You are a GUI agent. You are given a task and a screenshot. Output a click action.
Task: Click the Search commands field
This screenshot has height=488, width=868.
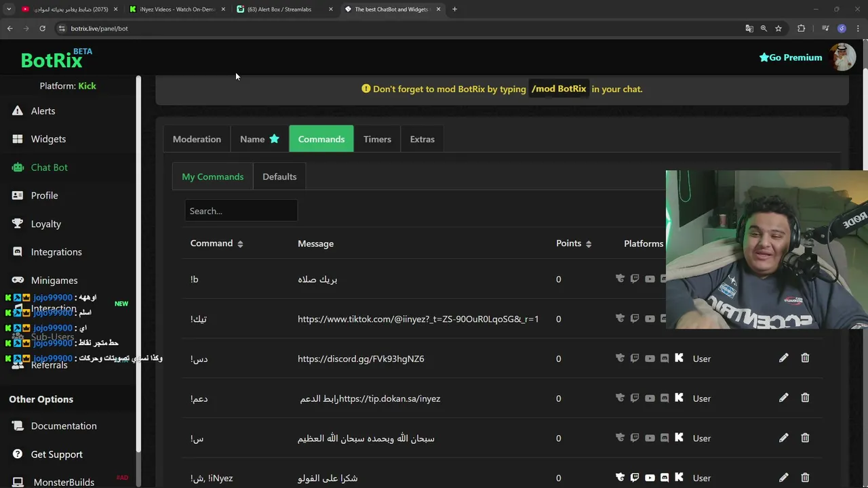pos(241,211)
